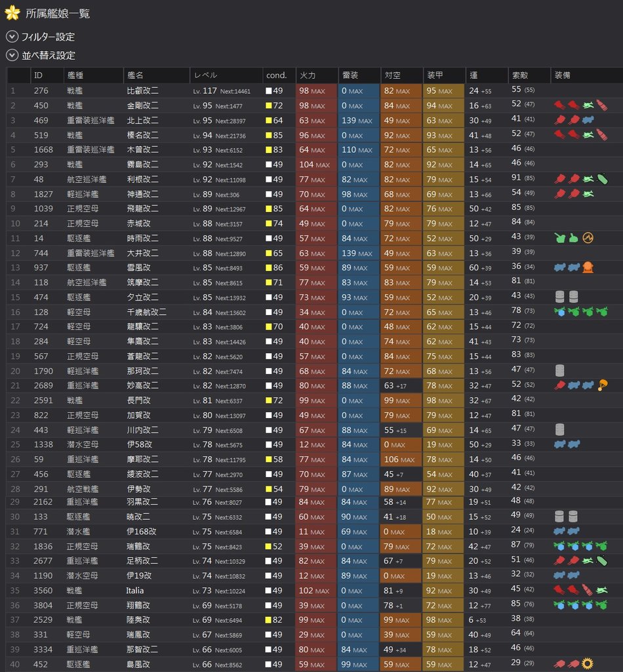623x672 pixels.
Task: Click the yellow gear icon in 島風改's equipment
Action: tap(588, 664)
